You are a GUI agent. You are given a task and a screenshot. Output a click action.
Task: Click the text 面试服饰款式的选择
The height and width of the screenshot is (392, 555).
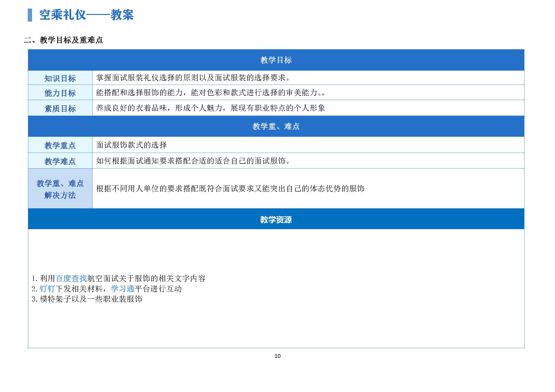(x=131, y=145)
